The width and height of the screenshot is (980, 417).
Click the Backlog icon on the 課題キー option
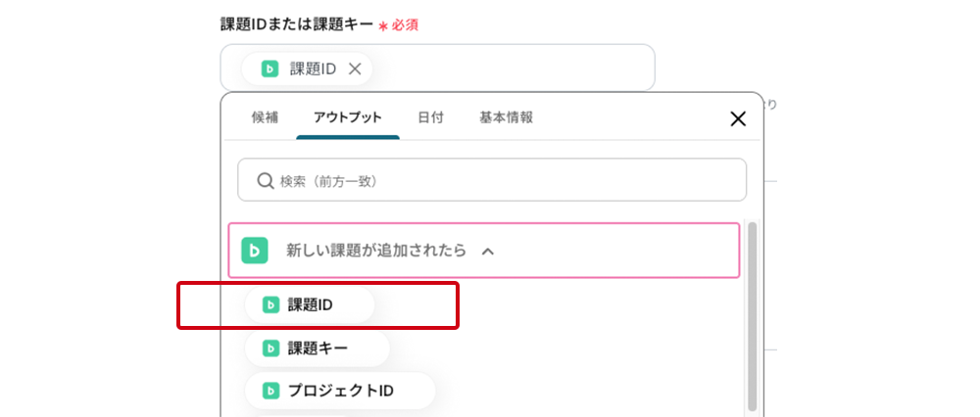click(270, 347)
